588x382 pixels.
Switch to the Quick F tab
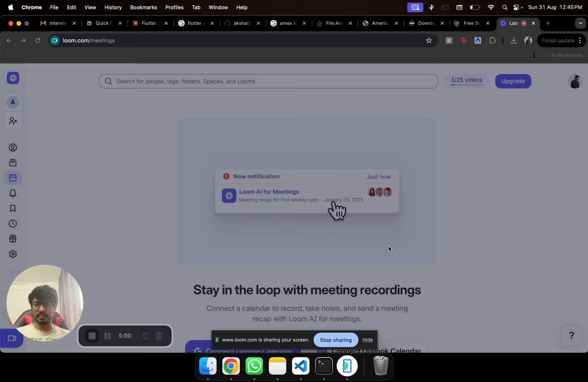click(x=103, y=23)
